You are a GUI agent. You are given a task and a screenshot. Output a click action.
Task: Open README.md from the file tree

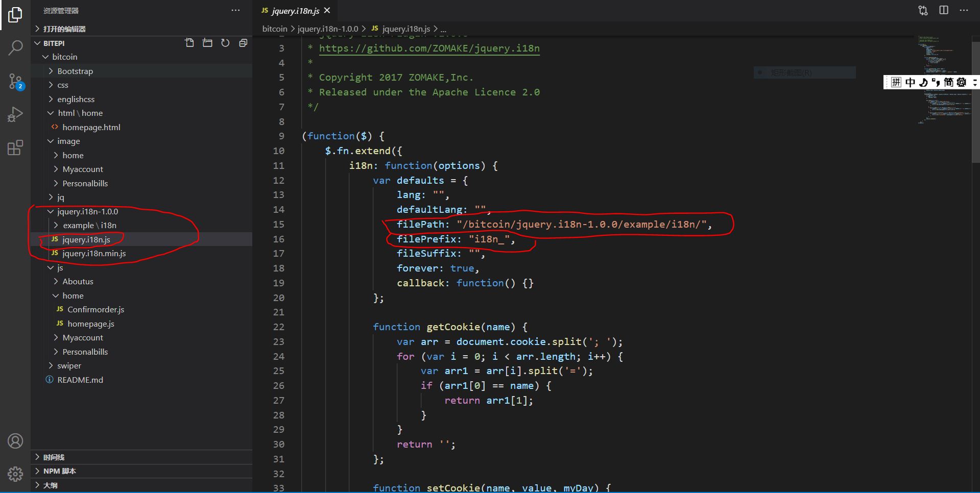coord(80,380)
